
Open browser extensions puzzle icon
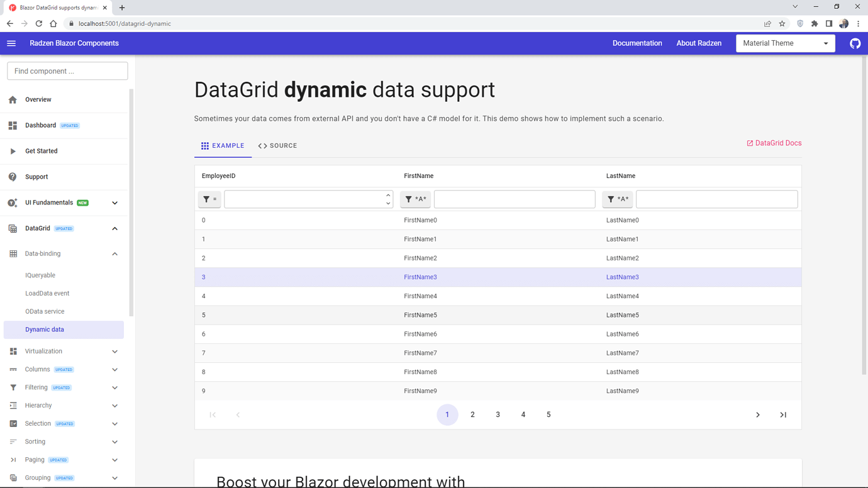click(815, 24)
